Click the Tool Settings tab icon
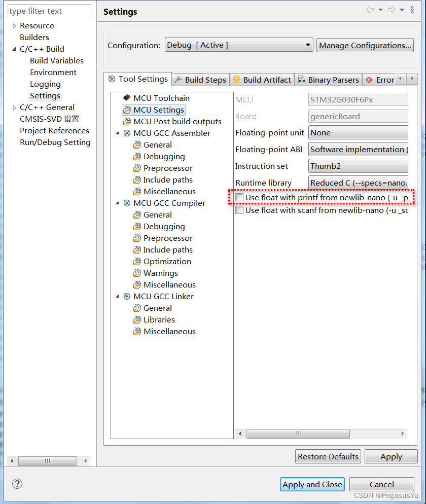 click(112, 79)
